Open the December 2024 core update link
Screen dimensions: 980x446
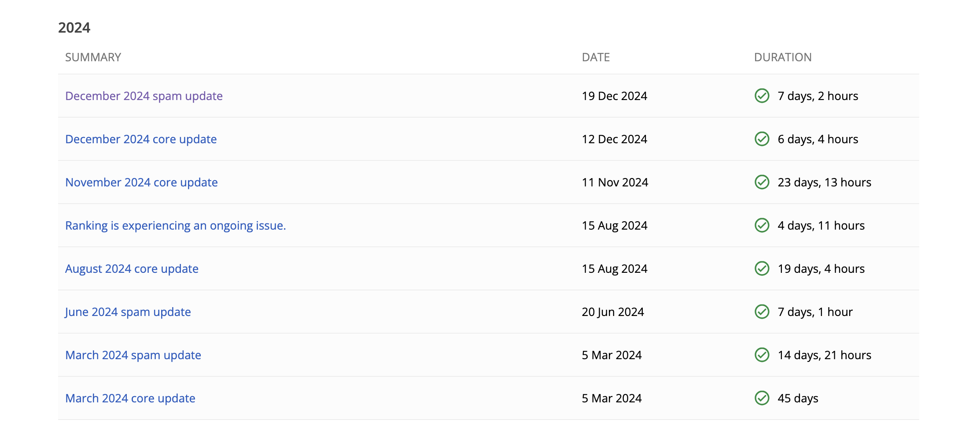(141, 139)
